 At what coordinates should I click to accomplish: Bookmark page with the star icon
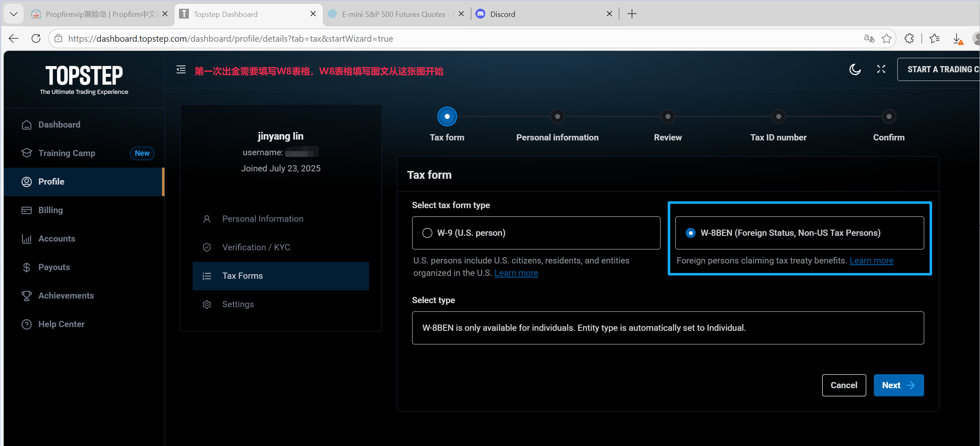[x=887, y=38]
